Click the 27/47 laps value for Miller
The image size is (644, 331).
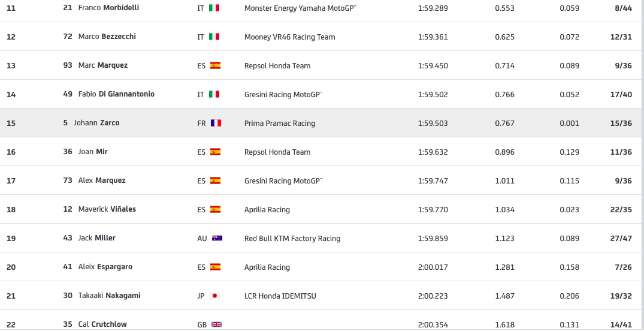click(621, 239)
